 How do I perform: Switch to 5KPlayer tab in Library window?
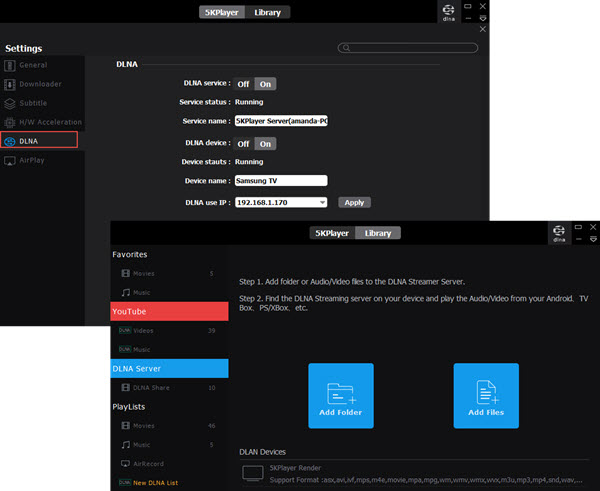pos(332,233)
